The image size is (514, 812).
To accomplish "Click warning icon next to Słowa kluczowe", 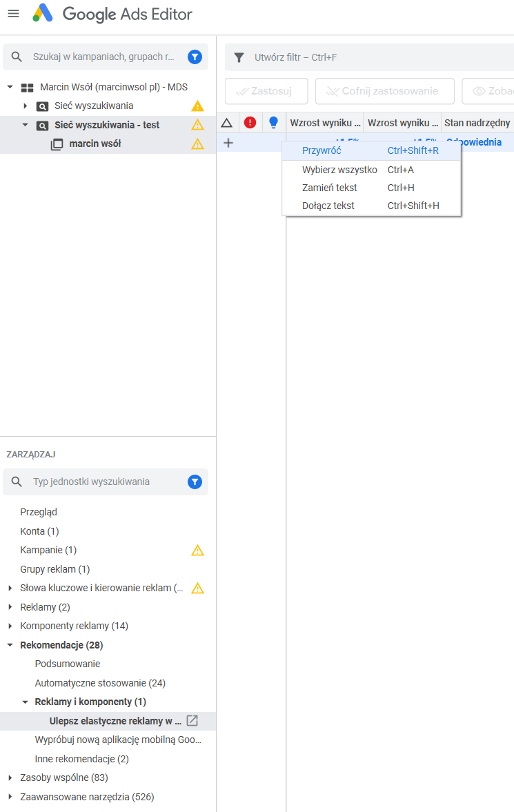I will (197, 588).
